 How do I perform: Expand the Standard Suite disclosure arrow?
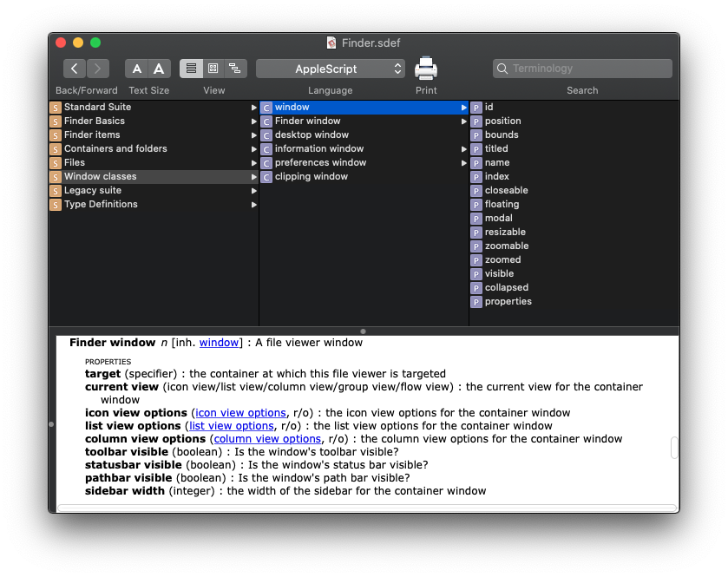(x=253, y=108)
